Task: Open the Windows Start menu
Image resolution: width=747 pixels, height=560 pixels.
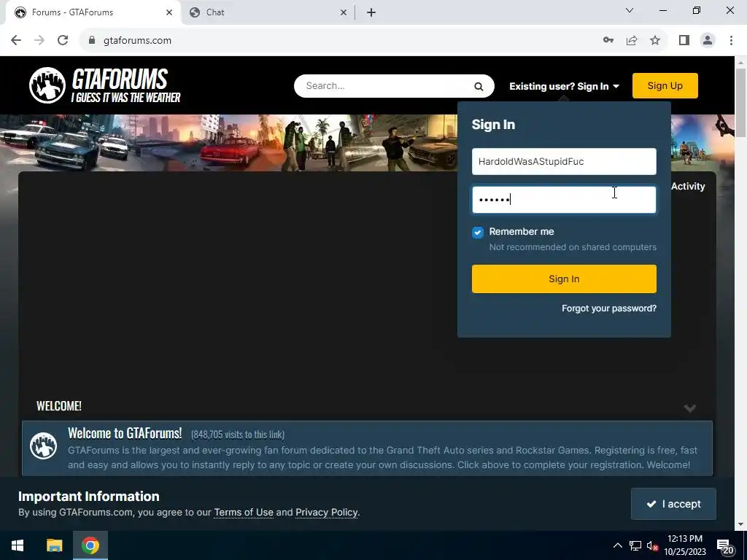Action: (x=18, y=545)
